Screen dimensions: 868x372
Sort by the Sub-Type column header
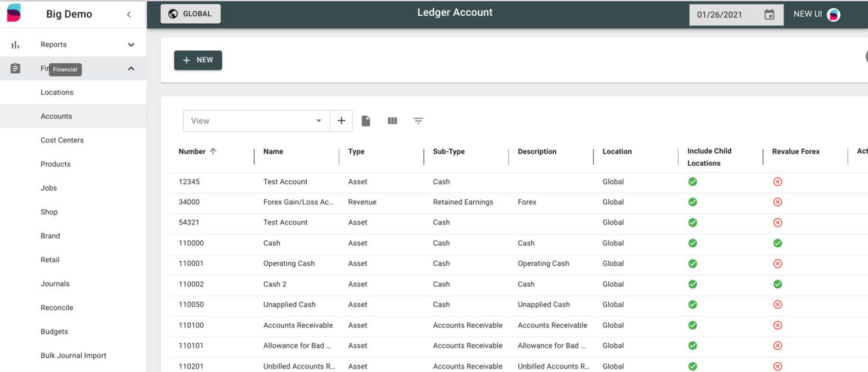(449, 151)
